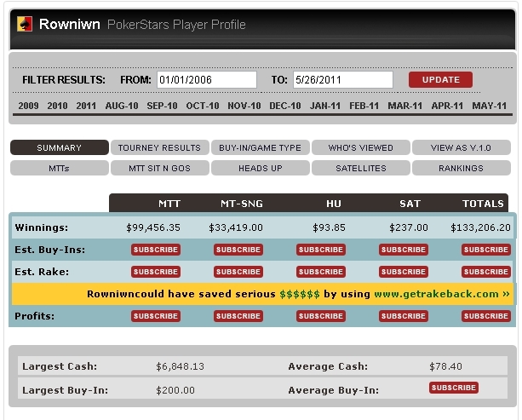Screen dimensions: 522x420
Task: Click the Rowniwn player name heading
Action: [x=70, y=24]
